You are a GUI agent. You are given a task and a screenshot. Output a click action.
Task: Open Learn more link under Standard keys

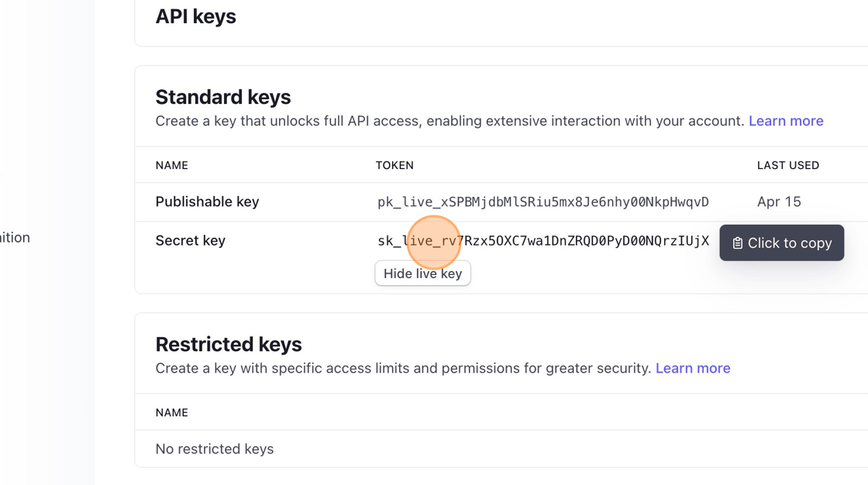(786, 121)
